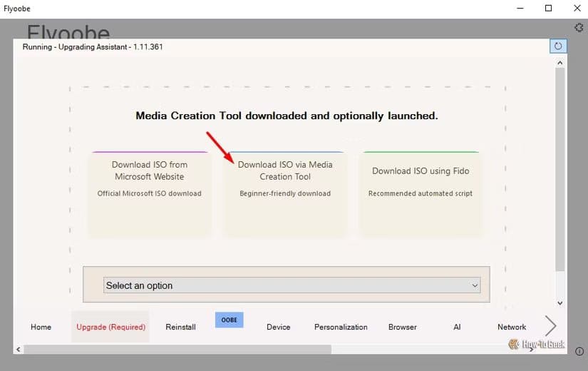This screenshot has width=588, height=371.
Task: Go to next tabs with right chevron
Action: point(550,325)
